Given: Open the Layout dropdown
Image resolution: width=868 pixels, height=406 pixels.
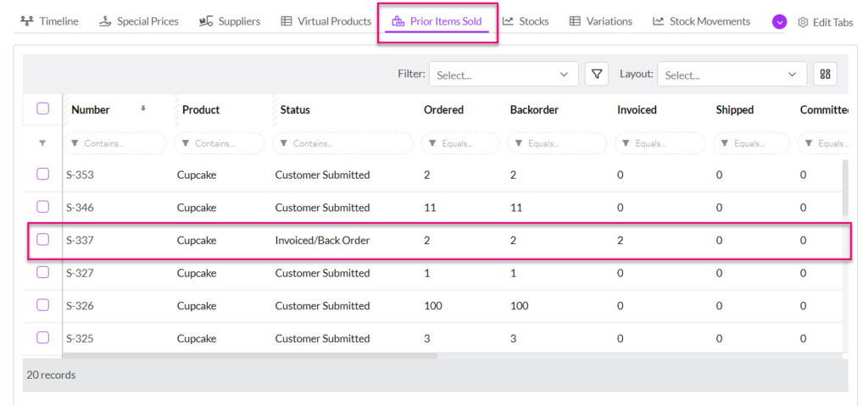Looking at the screenshot, I should [x=732, y=75].
